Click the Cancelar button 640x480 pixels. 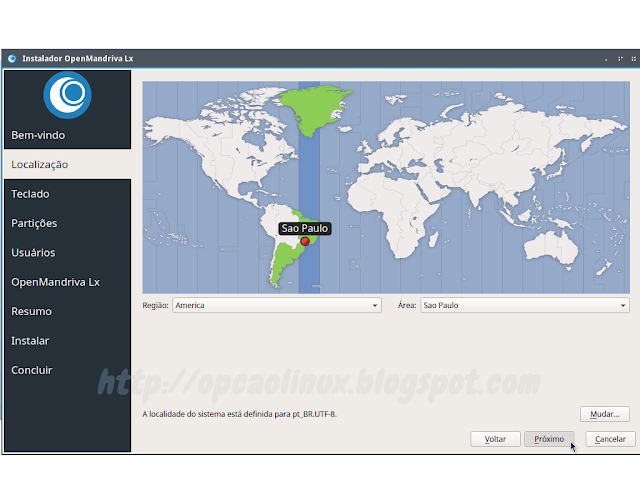(x=610, y=439)
